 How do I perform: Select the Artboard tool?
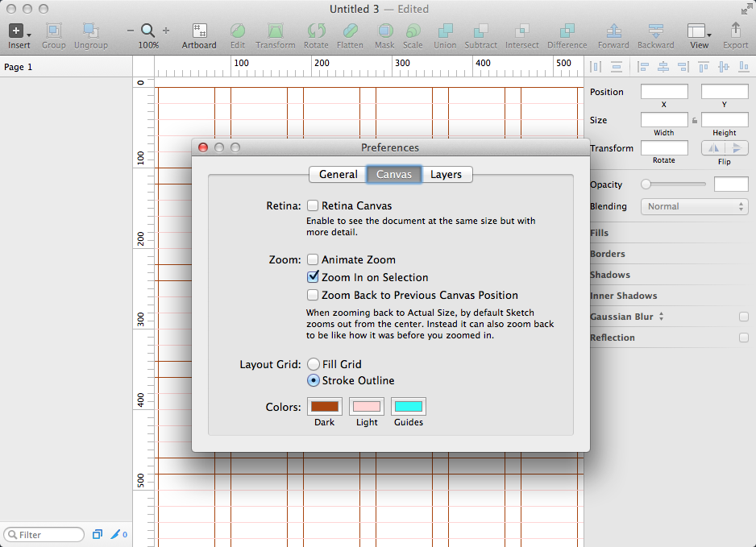tap(198, 35)
